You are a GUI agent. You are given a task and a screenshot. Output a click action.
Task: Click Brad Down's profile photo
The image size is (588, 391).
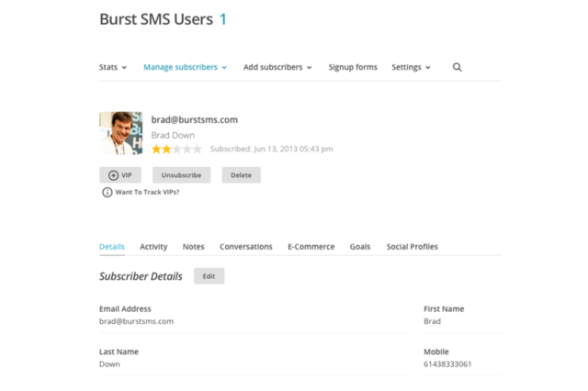pos(120,133)
